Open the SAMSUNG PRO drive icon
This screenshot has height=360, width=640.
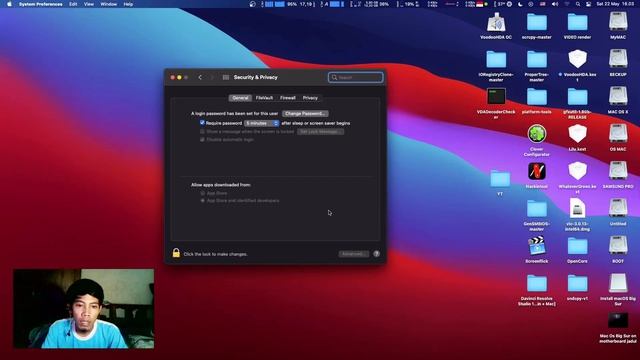618,171
